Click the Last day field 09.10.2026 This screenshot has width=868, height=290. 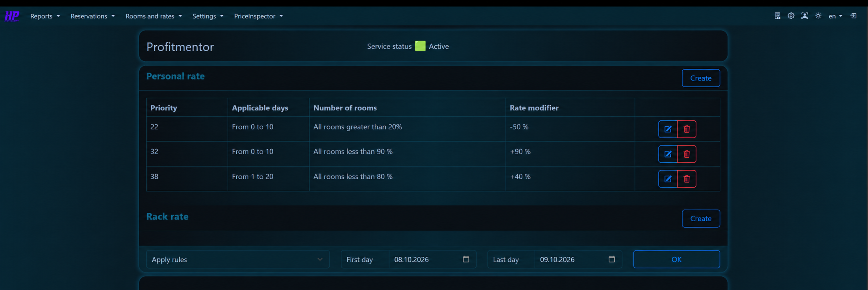pos(578,259)
